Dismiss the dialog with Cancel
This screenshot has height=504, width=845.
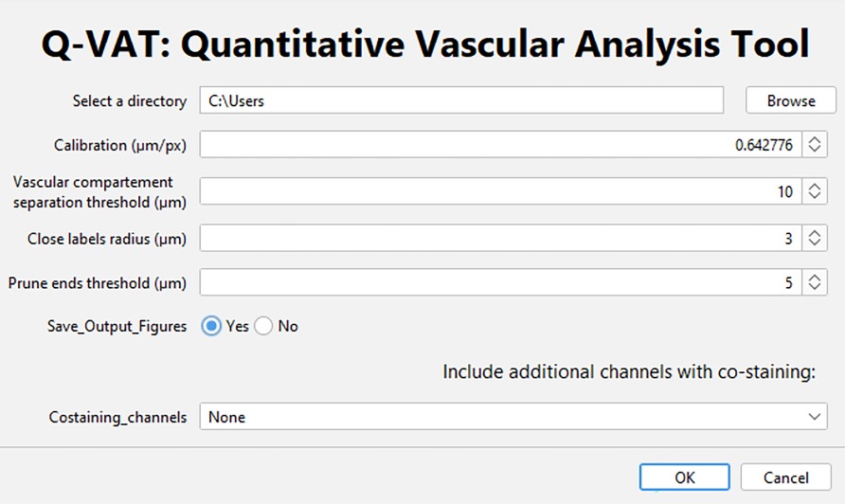coord(785,477)
